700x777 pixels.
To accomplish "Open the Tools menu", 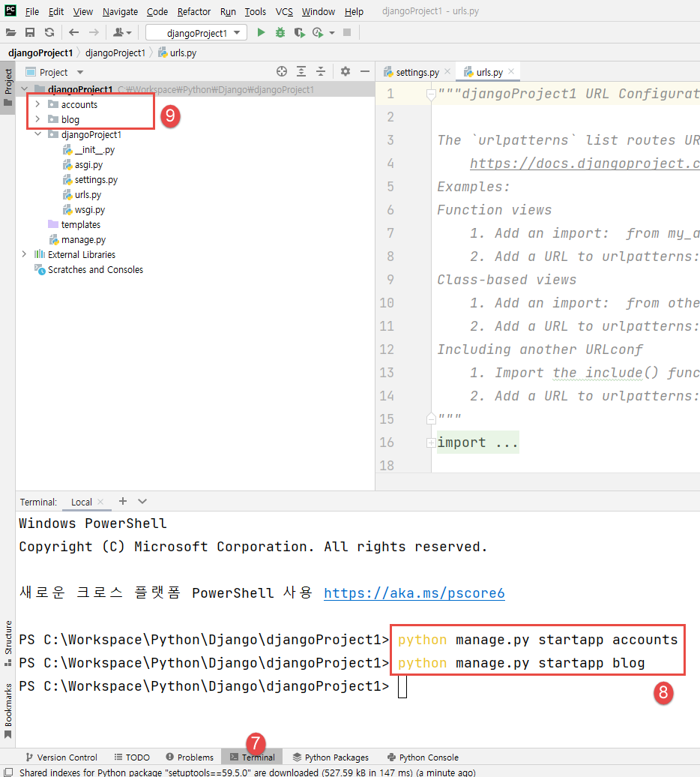I will (x=256, y=11).
